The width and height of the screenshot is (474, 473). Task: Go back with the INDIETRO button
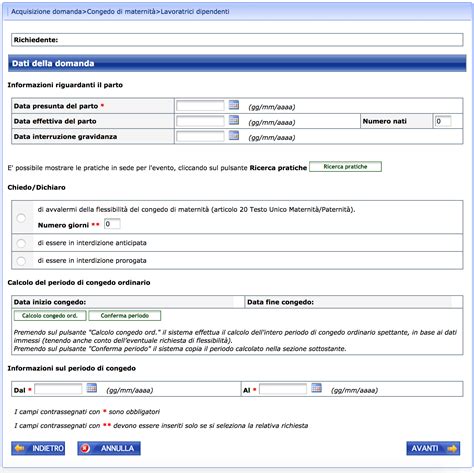[38, 448]
